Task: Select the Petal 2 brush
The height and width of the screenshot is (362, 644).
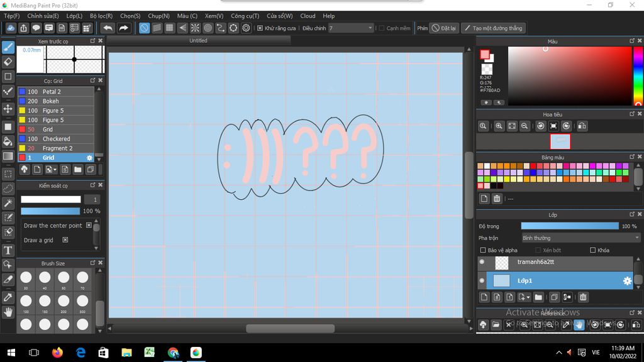Action: point(56,92)
